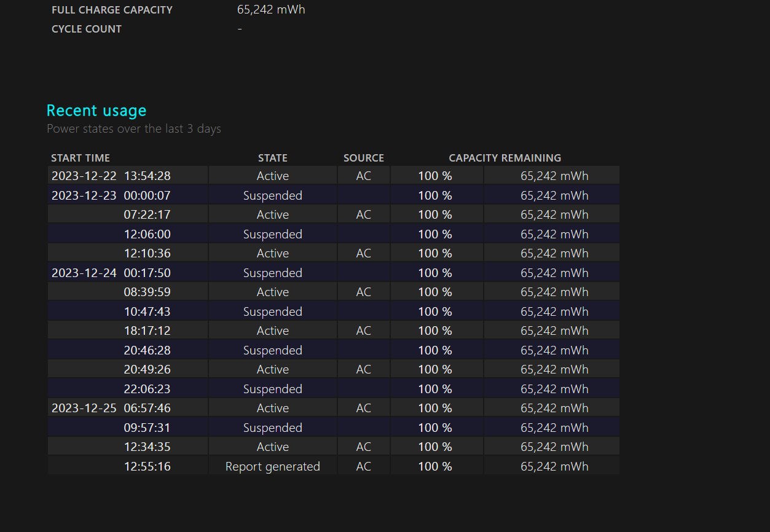
Task: Click the START TIME column header
Action: [x=81, y=158]
